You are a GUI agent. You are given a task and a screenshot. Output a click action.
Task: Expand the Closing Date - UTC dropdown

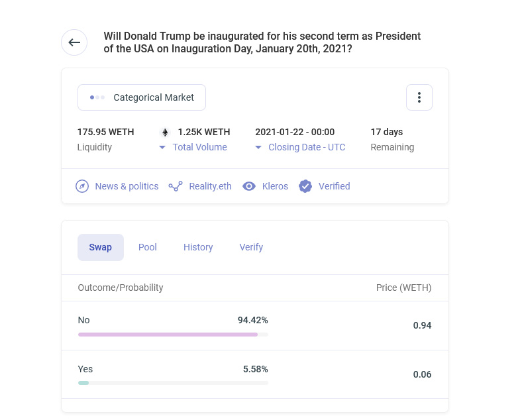point(259,148)
